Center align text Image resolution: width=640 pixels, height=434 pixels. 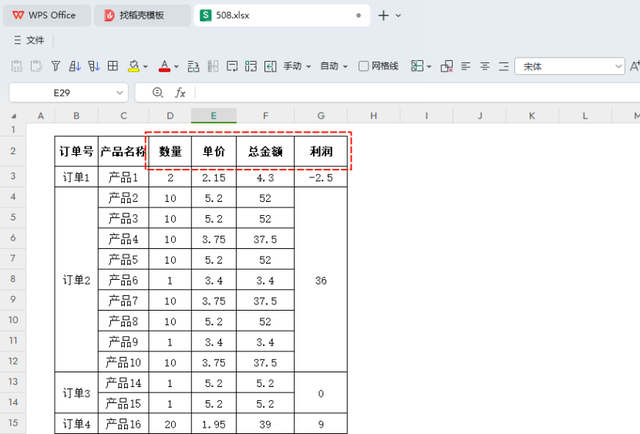(x=485, y=66)
